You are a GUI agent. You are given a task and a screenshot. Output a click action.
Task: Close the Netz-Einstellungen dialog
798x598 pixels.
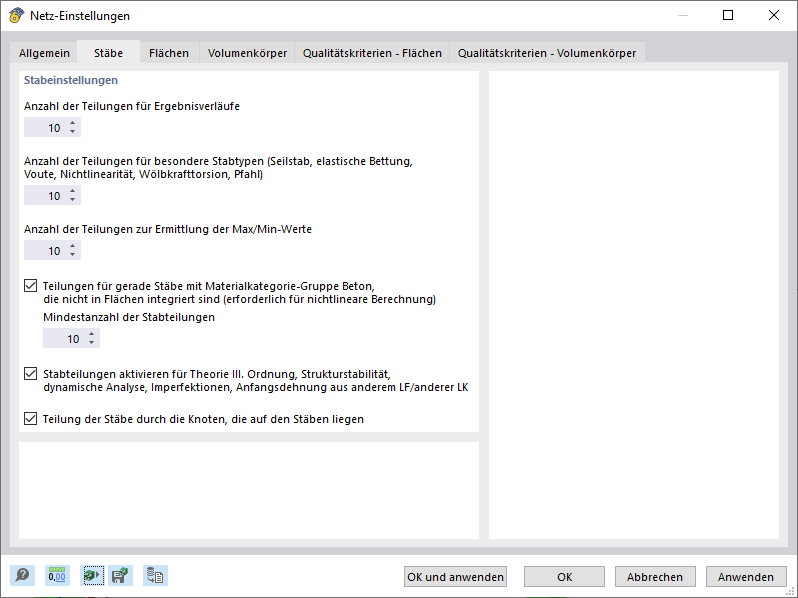pyautogui.click(x=774, y=15)
